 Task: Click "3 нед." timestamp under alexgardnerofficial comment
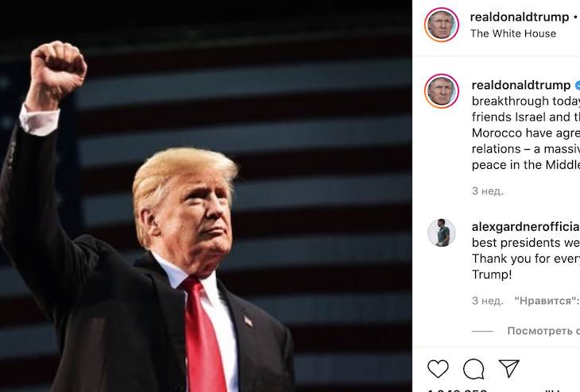click(487, 301)
